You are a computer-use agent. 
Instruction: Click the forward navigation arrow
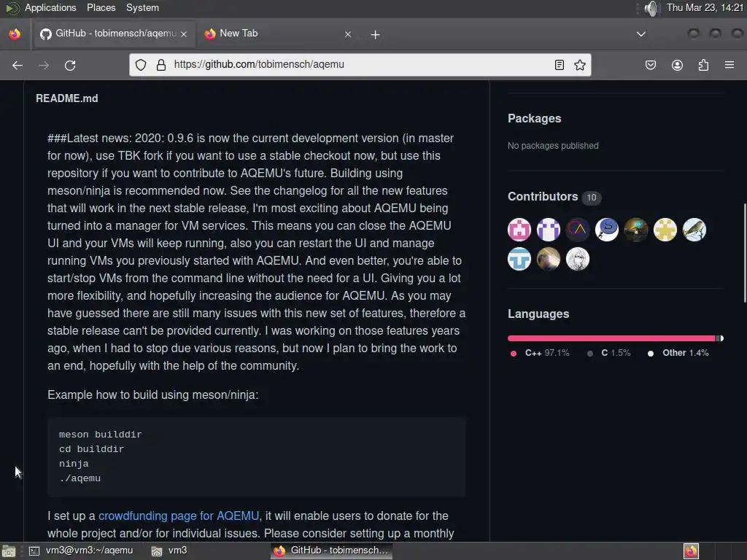[x=43, y=65]
